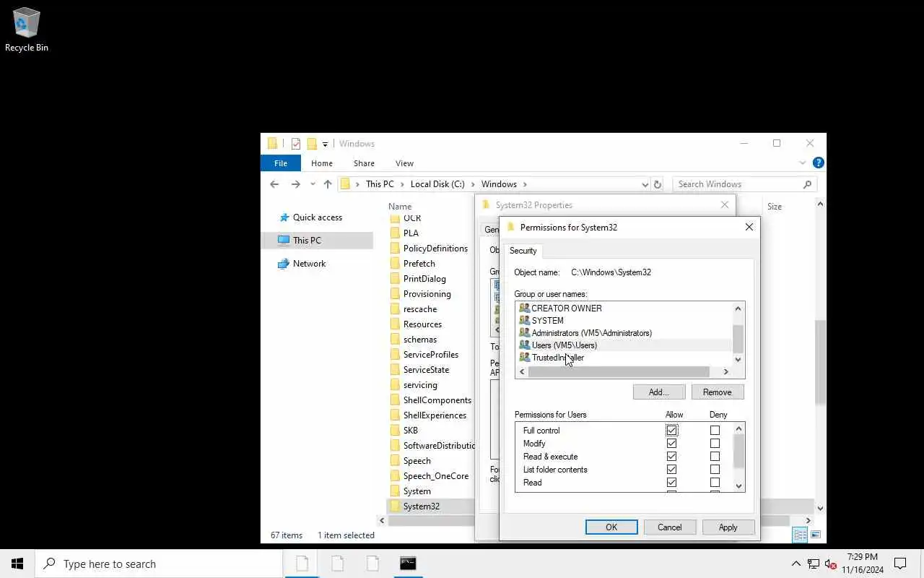Go up one level with the up arrow
Screen dimensions: 924x578
pos(328,184)
